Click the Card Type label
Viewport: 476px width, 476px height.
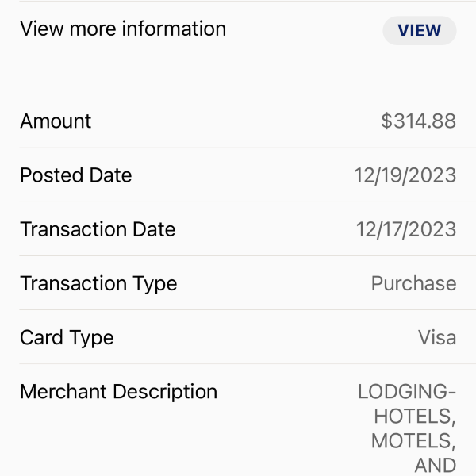coord(67,337)
